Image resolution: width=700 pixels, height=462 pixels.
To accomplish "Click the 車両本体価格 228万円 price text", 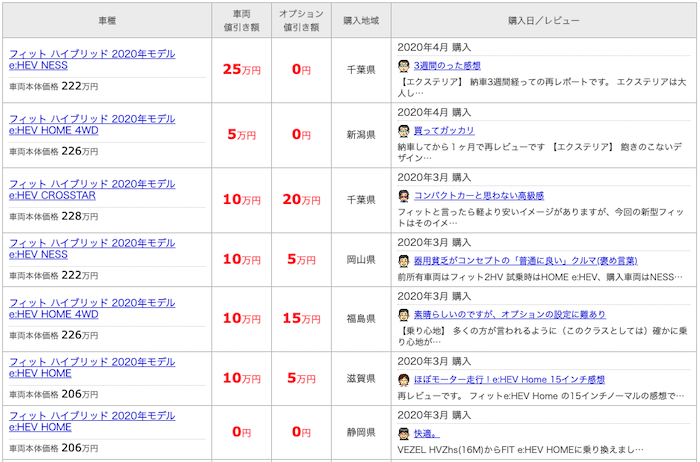I will [54, 216].
